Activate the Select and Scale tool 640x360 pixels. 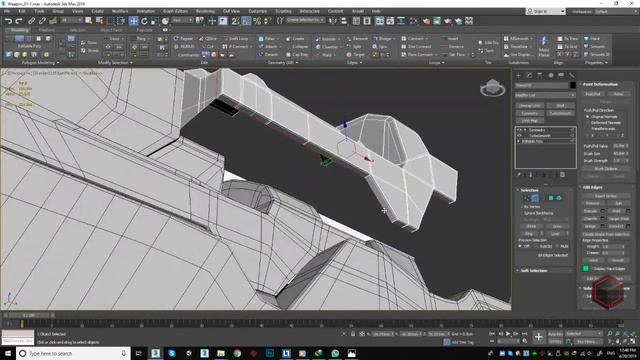[x=155, y=21]
